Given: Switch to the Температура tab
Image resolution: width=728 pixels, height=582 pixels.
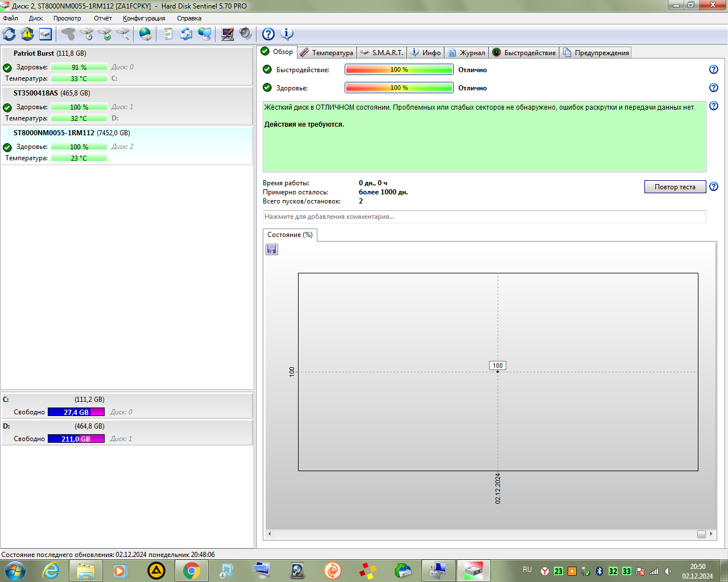Looking at the screenshot, I should tap(327, 52).
